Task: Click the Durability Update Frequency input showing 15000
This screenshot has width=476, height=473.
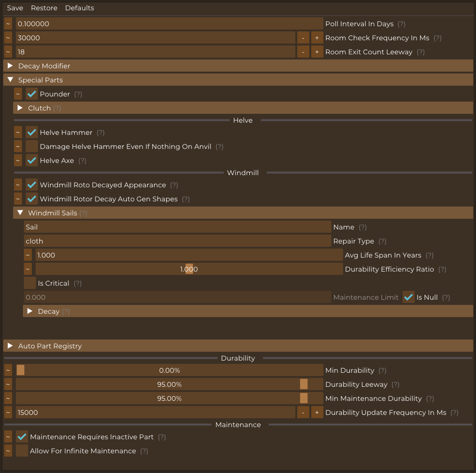Action: [155, 412]
